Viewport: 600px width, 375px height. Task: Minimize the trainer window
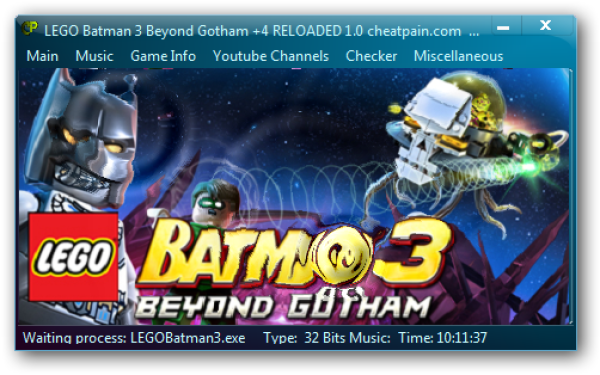(x=503, y=28)
